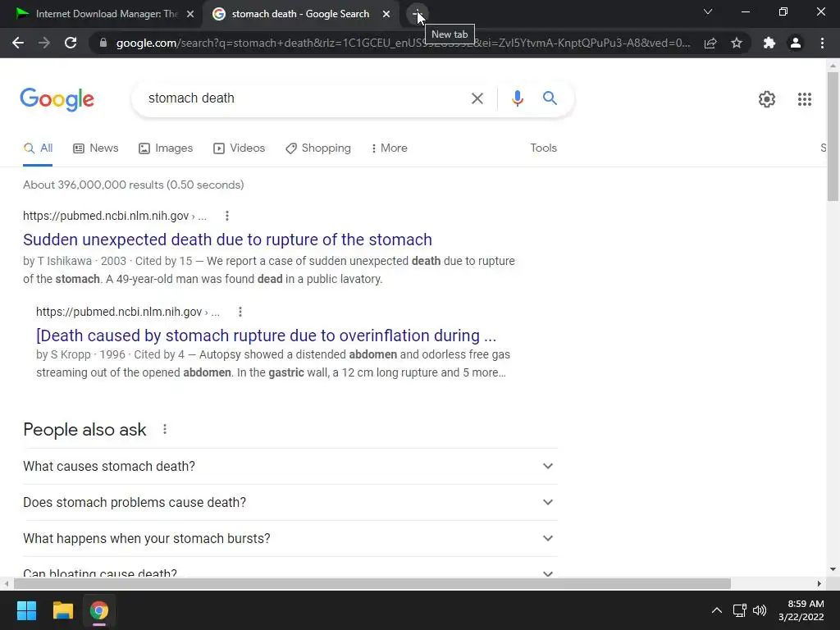This screenshot has width=840, height=630.
Task: Show hidden system tray icons
Action: point(716,610)
